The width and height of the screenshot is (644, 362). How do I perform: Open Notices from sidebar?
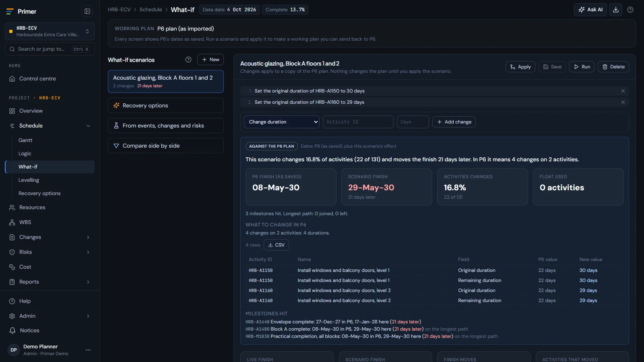click(x=50, y=331)
